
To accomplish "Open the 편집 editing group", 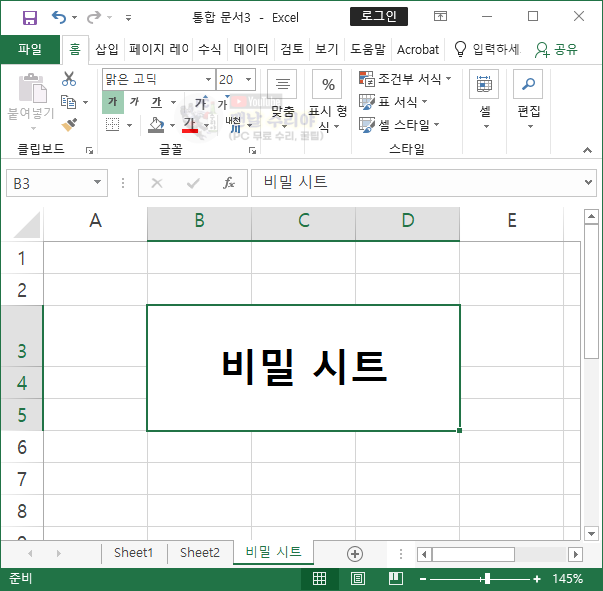I will pyautogui.click(x=529, y=100).
